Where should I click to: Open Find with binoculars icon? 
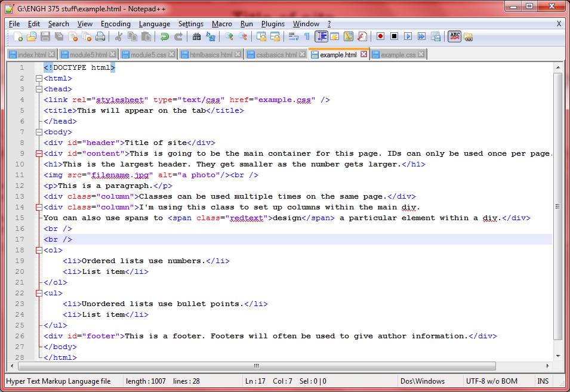point(196,36)
